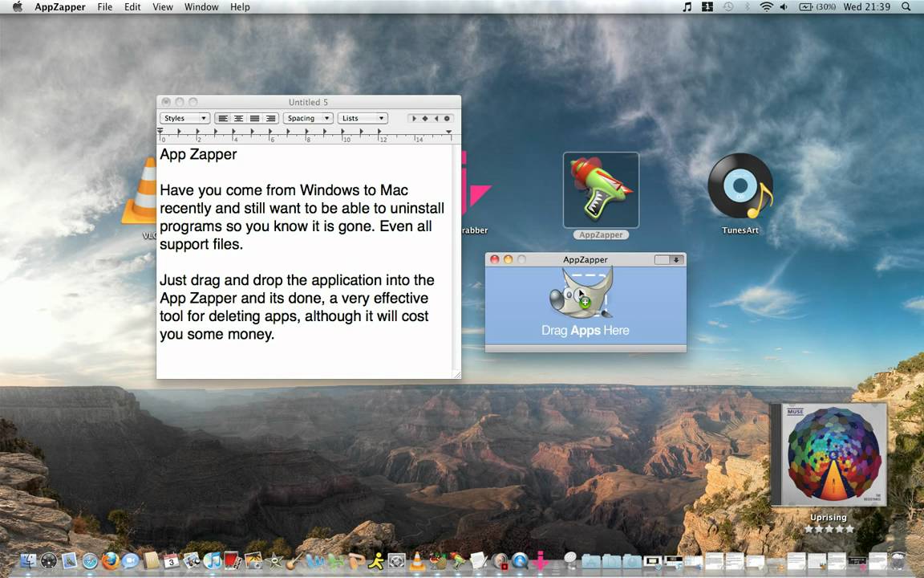Open the Styles dropdown
The height and width of the screenshot is (578, 924).
click(x=184, y=118)
